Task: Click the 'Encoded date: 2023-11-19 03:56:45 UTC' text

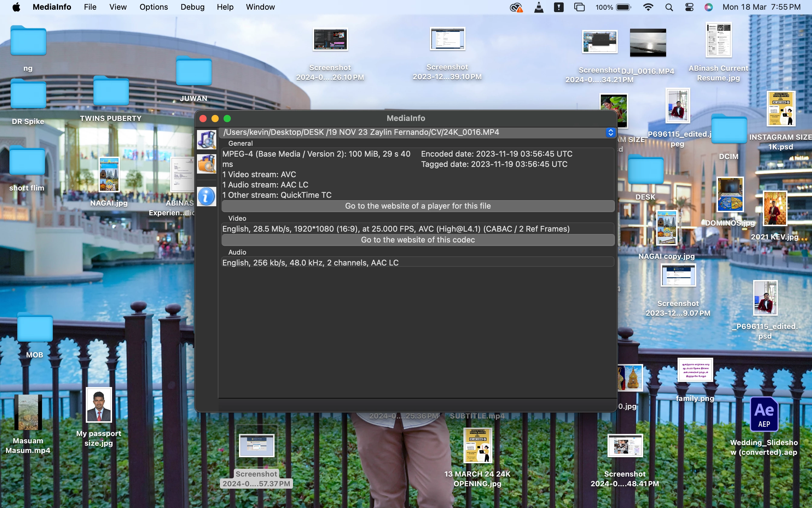Action: click(x=497, y=154)
